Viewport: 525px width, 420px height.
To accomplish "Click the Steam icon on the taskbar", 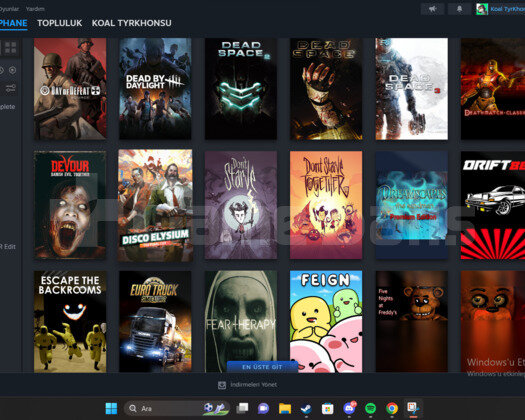I will pyautogui.click(x=306, y=408).
